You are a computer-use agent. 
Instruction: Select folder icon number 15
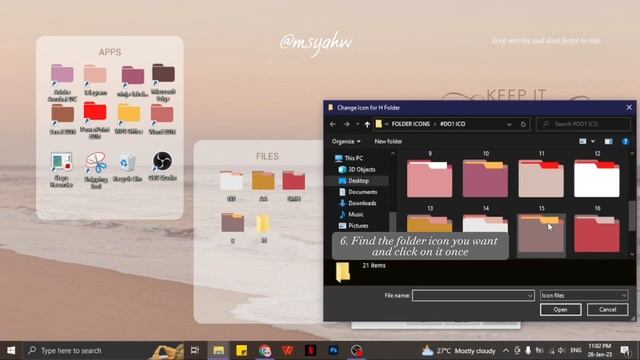click(x=541, y=234)
